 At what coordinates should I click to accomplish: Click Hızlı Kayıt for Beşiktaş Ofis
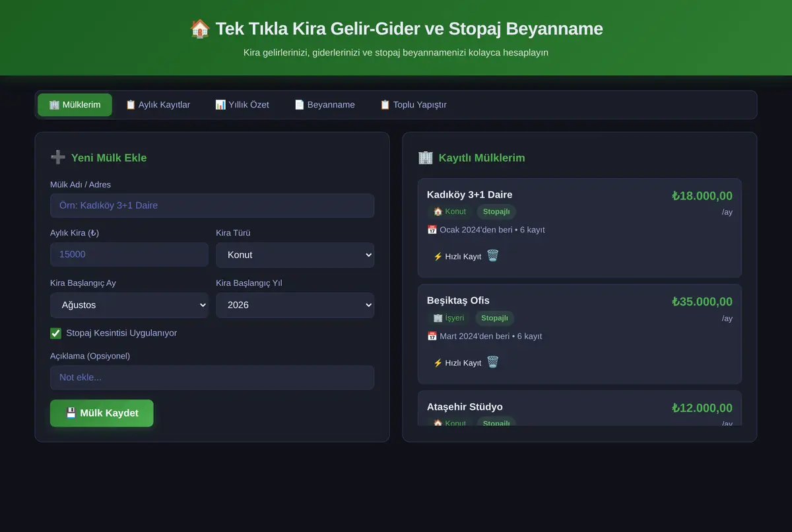point(457,362)
